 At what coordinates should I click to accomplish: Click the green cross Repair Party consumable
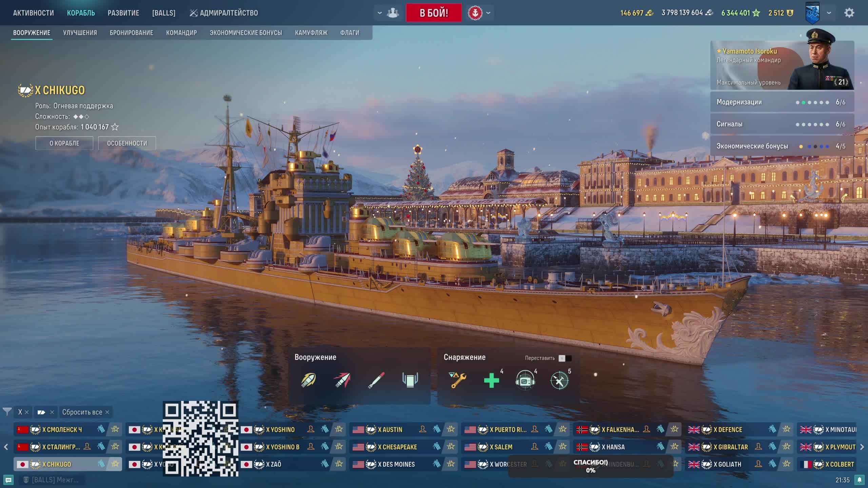point(491,380)
